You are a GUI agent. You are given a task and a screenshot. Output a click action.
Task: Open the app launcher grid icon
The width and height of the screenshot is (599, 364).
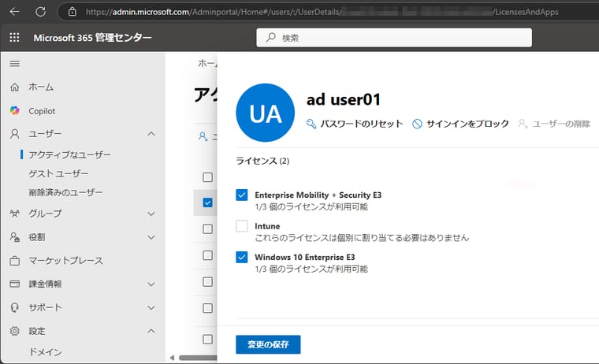click(x=14, y=38)
